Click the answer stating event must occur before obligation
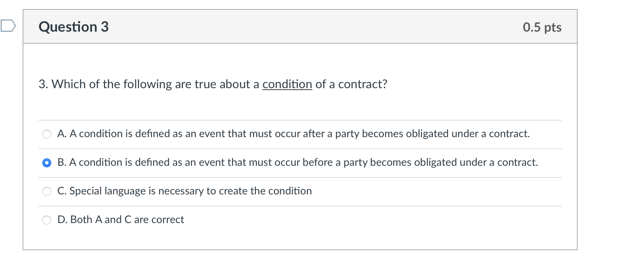Screen dimensions: 644x263 297,163
